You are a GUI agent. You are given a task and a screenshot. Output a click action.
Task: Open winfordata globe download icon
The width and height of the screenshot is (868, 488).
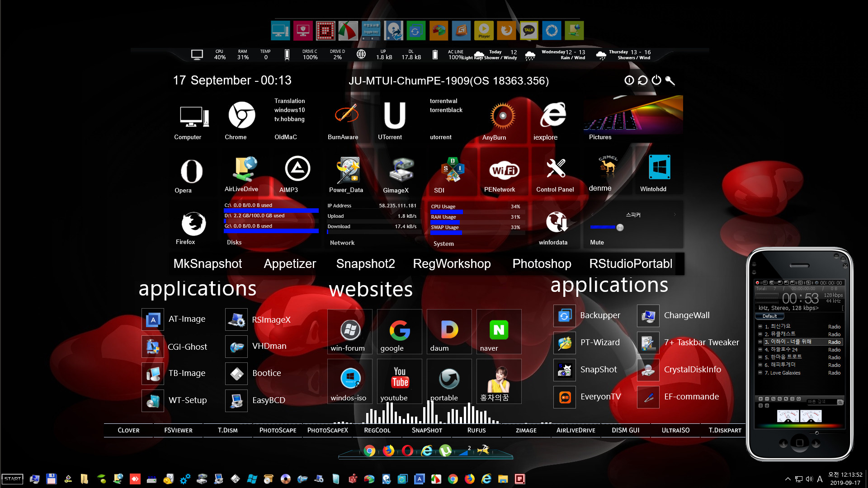557,222
